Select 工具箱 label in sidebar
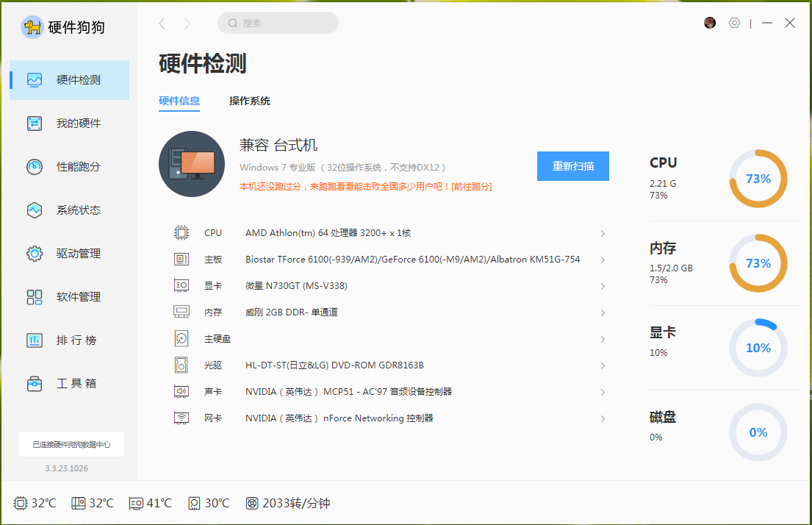 point(76,384)
